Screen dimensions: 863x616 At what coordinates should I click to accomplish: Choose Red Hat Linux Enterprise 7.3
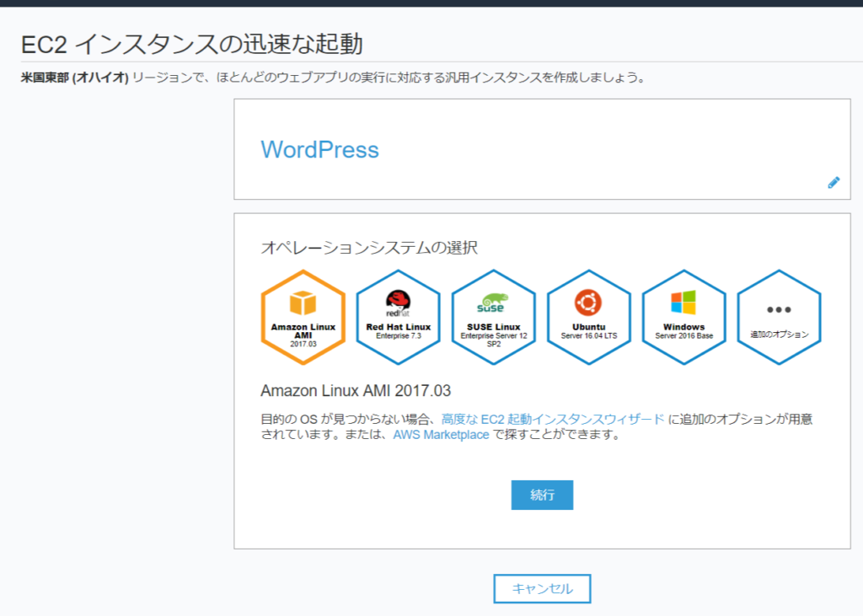(399, 317)
